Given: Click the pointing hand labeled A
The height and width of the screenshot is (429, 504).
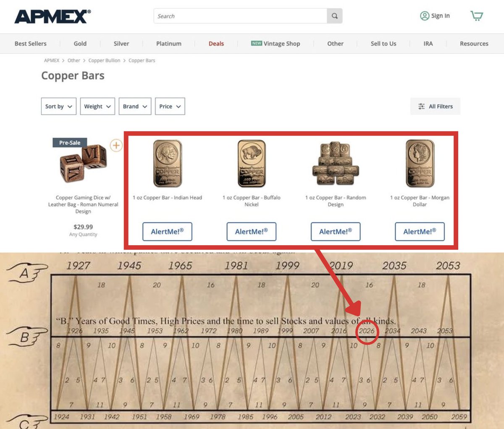Looking at the screenshot, I should pos(26,273).
